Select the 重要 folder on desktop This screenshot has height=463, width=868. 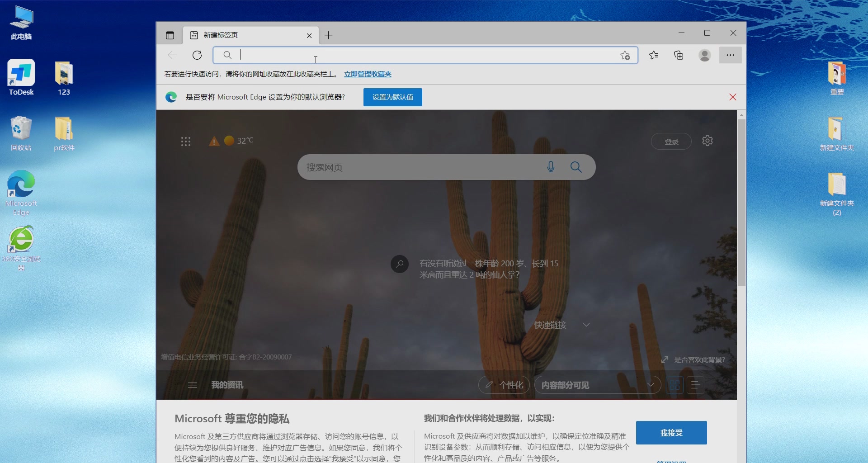(x=837, y=78)
